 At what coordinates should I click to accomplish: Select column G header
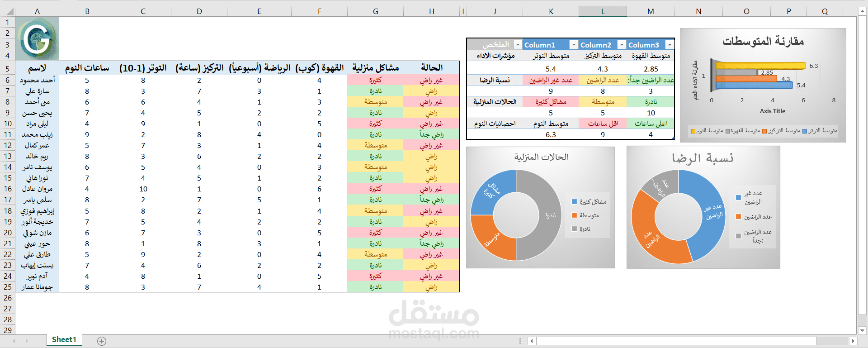coord(375,11)
